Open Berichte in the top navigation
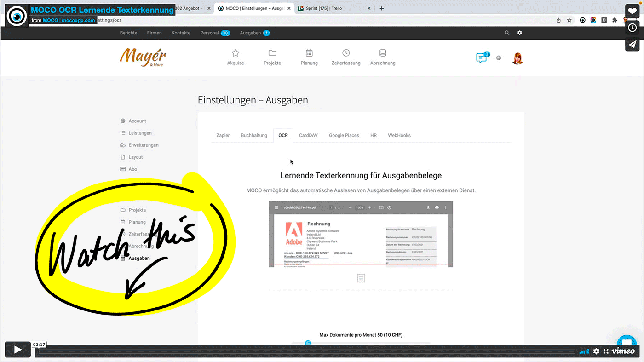Image resolution: width=644 pixels, height=362 pixels. (x=128, y=33)
